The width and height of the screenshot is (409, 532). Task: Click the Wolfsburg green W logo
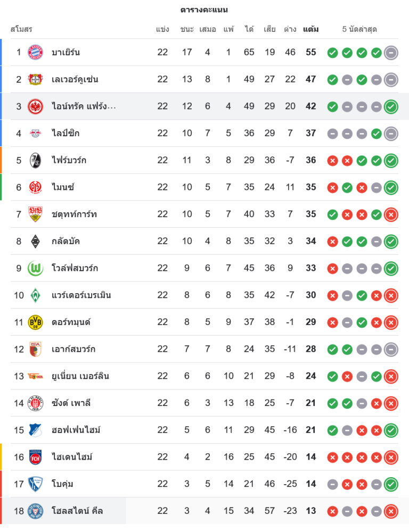pos(35,268)
